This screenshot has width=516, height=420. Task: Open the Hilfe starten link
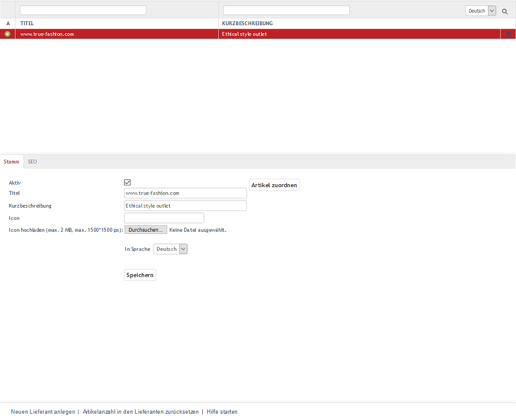[222, 411]
